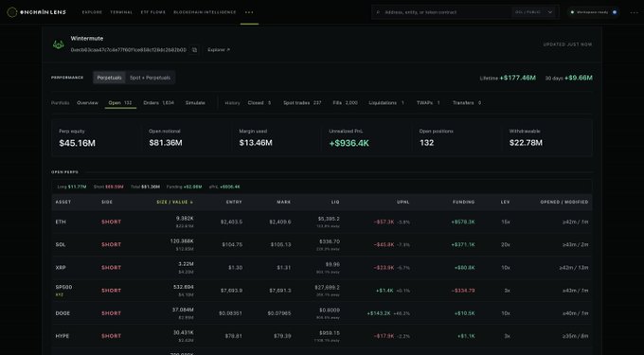644x355 pixels.
Task: Copy the Wintermute wallet address
Action: click(195, 49)
